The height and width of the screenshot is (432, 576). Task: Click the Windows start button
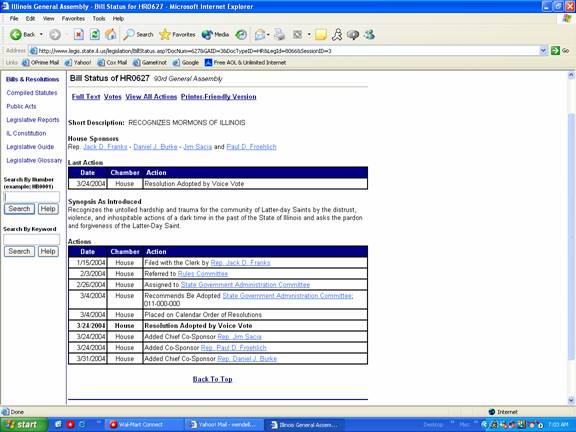coord(24,425)
